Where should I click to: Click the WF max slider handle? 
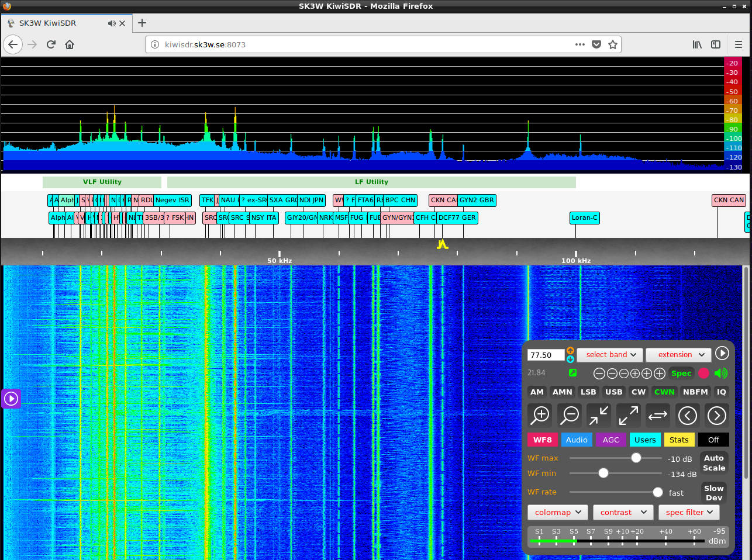tap(636, 458)
